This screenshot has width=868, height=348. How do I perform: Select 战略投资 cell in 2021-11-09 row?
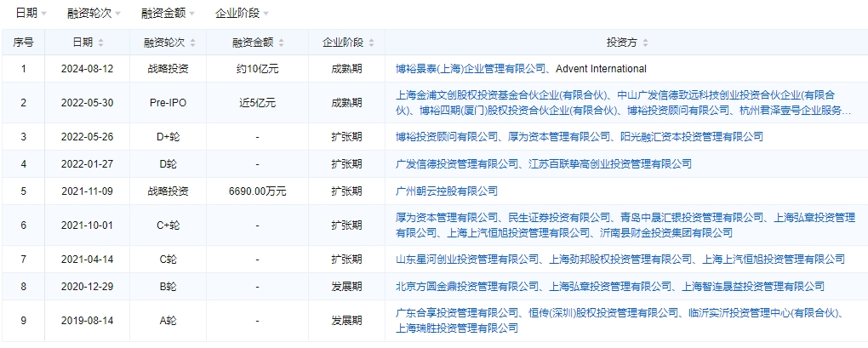point(168,191)
